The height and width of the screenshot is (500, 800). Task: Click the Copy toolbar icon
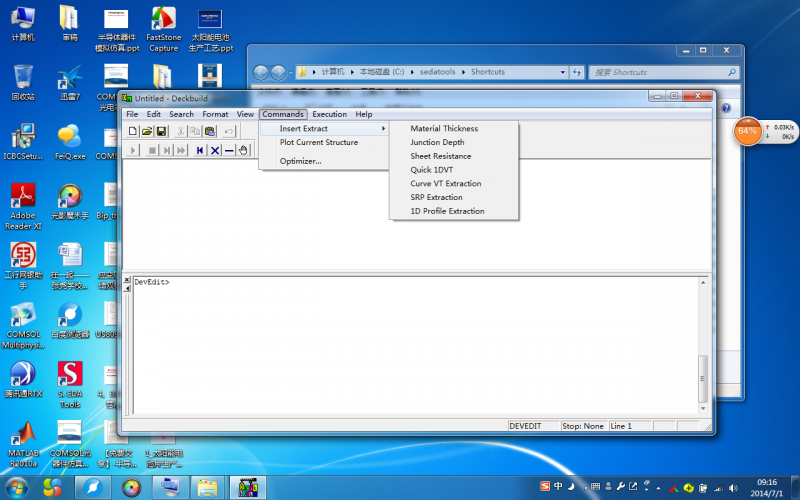pos(195,132)
